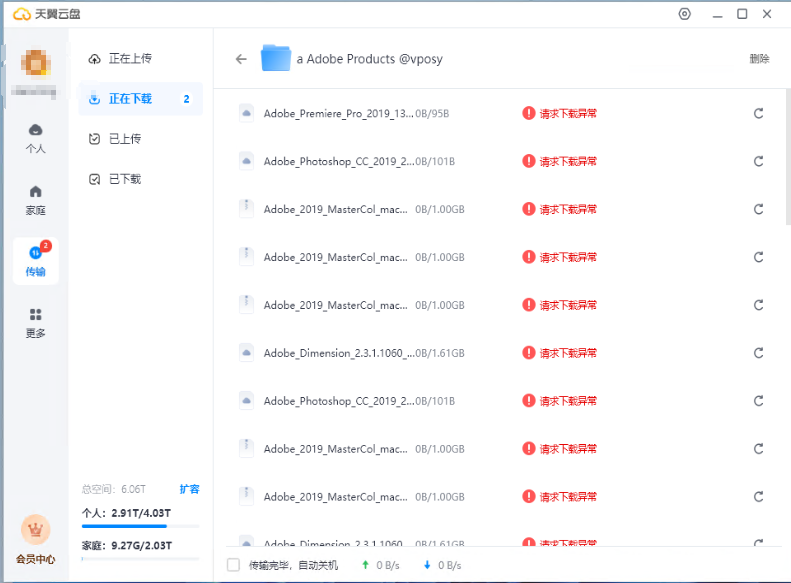Click the blue folder icon in header
The height and width of the screenshot is (583, 791).
point(275,58)
